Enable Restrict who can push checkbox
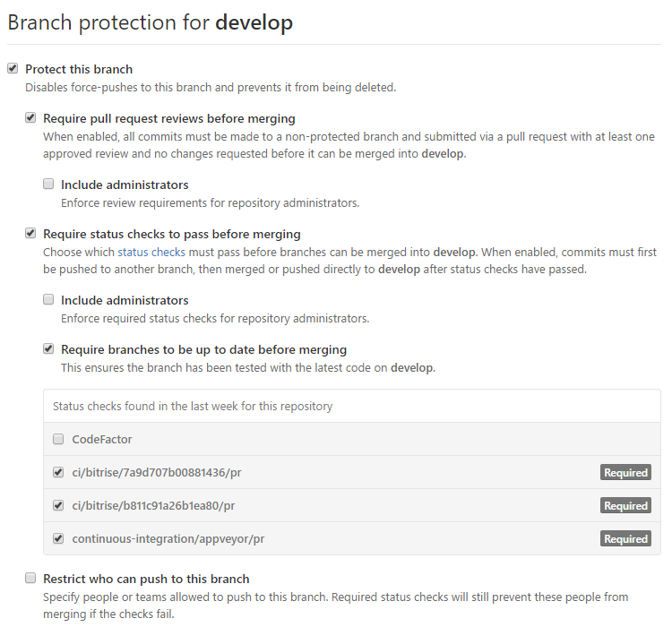This screenshot has height=627, width=672. pyautogui.click(x=30, y=579)
